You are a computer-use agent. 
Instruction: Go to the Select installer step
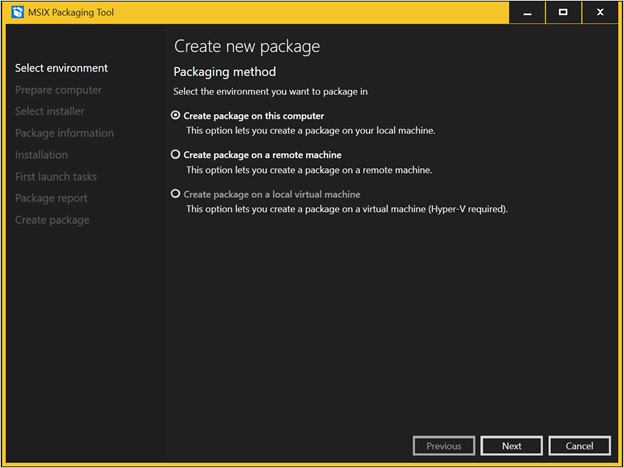(x=50, y=111)
